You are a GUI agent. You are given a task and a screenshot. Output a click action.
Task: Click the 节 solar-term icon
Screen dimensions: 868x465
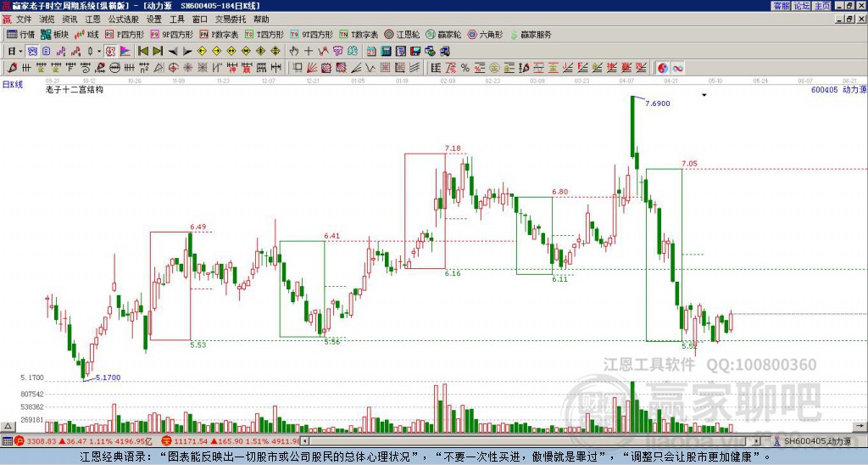tap(337, 51)
